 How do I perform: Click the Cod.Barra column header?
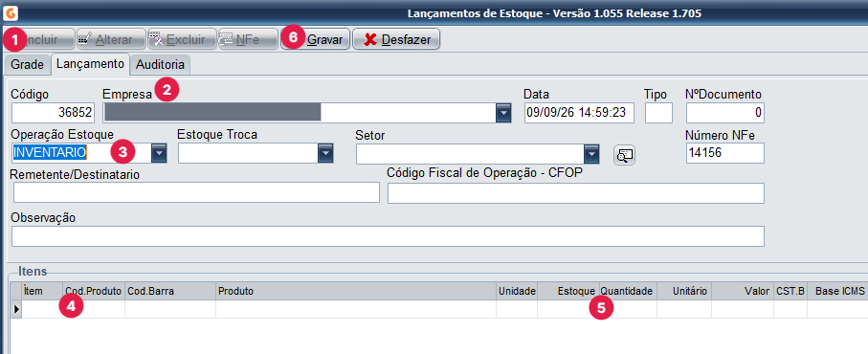[x=170, y=291]
